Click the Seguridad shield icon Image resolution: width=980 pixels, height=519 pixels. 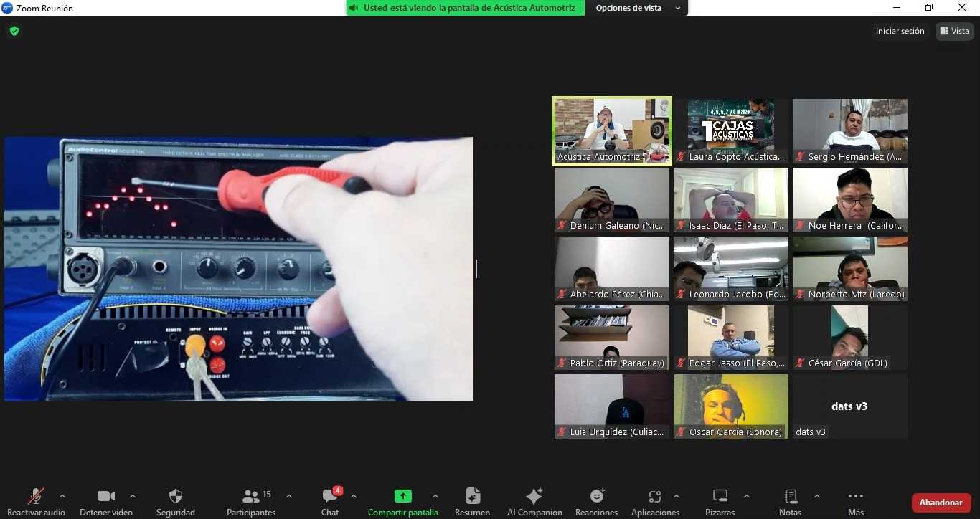(x=176, y=496)
